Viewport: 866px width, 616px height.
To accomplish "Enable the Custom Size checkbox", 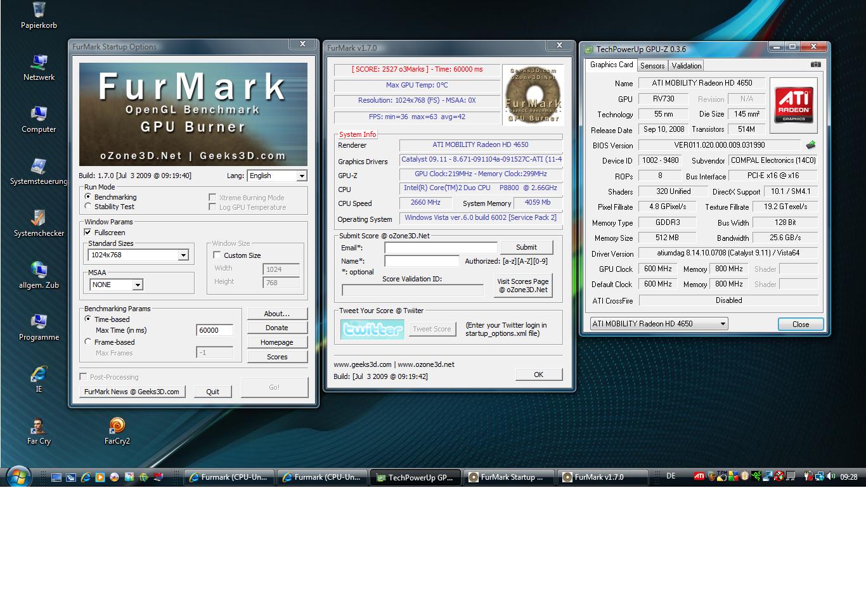I will click(217, 255).
